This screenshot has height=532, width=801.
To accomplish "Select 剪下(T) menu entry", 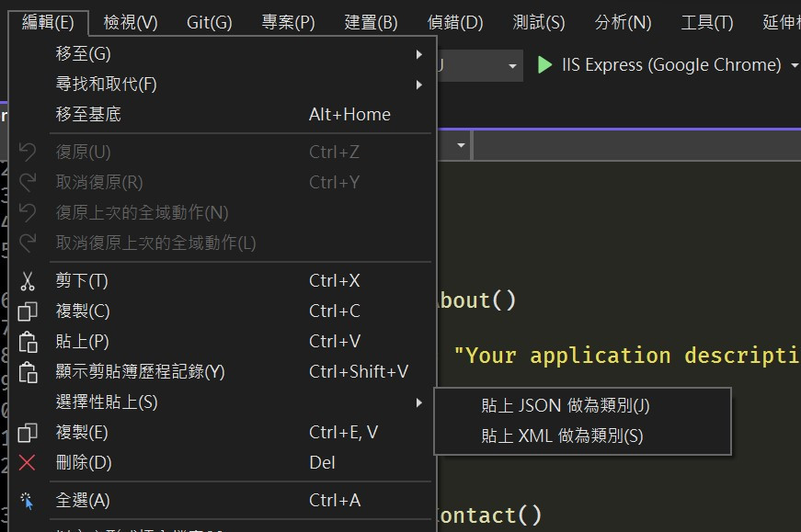I will pyautogui.click(x=223, y=281).
